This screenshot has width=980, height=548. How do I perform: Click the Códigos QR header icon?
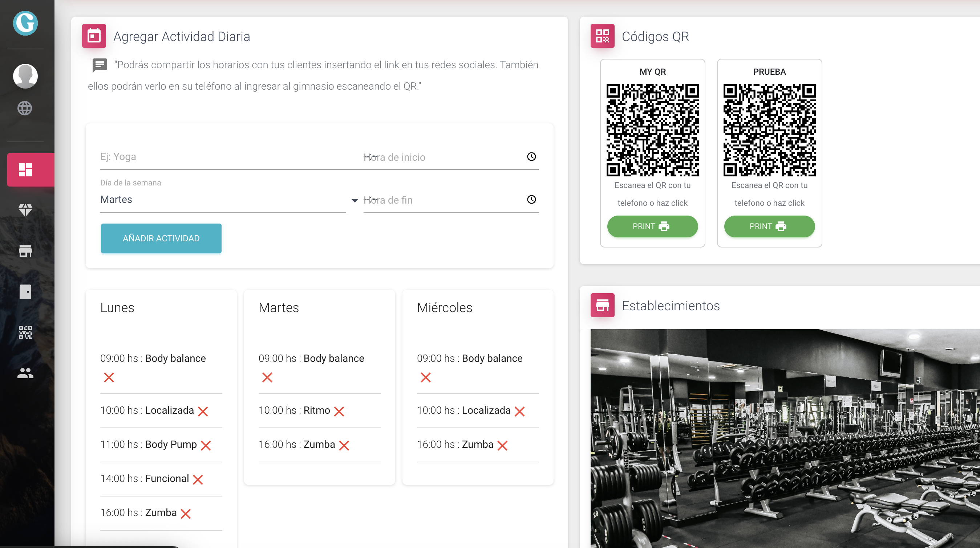point(602,36)
